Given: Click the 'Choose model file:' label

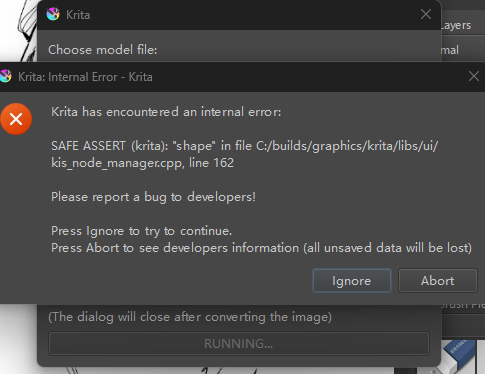Looking at the screenshot, I should (103, 50).
